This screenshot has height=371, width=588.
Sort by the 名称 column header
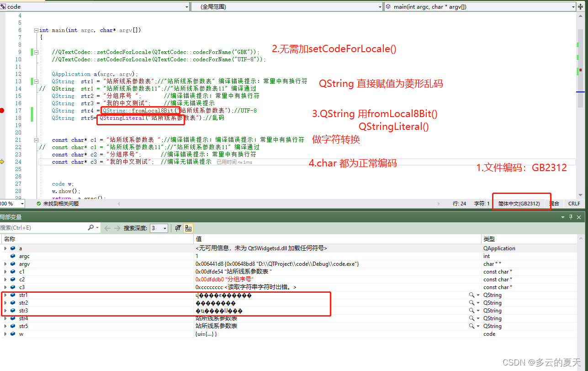(97, 239)
